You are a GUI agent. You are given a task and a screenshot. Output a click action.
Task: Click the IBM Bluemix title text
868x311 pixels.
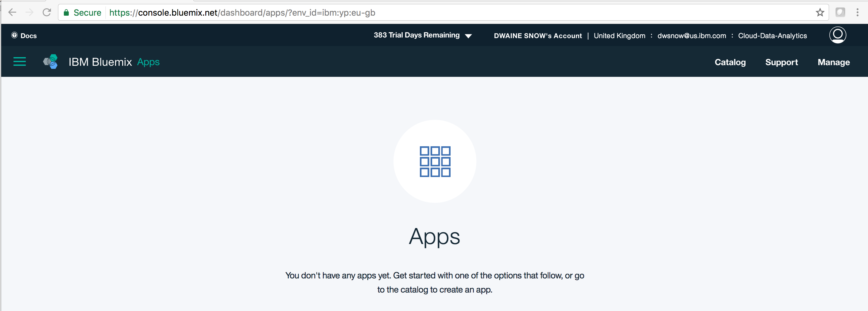(x=100, y=62)
